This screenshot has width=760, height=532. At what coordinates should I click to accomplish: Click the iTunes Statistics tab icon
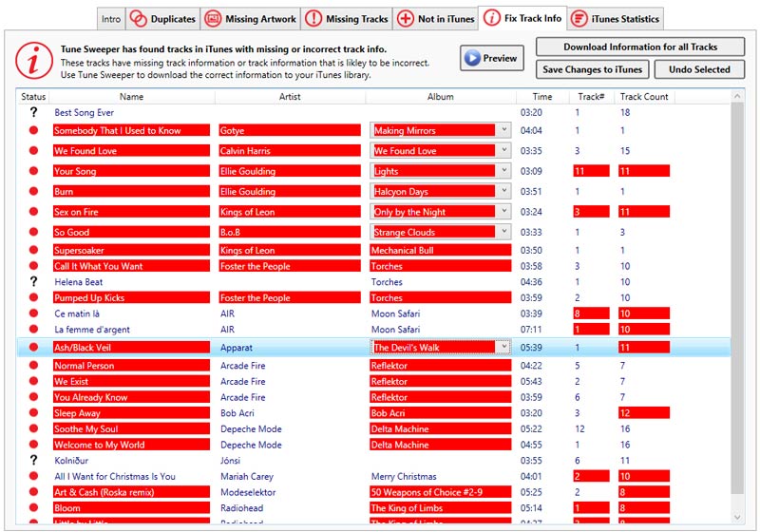point(579,19)
